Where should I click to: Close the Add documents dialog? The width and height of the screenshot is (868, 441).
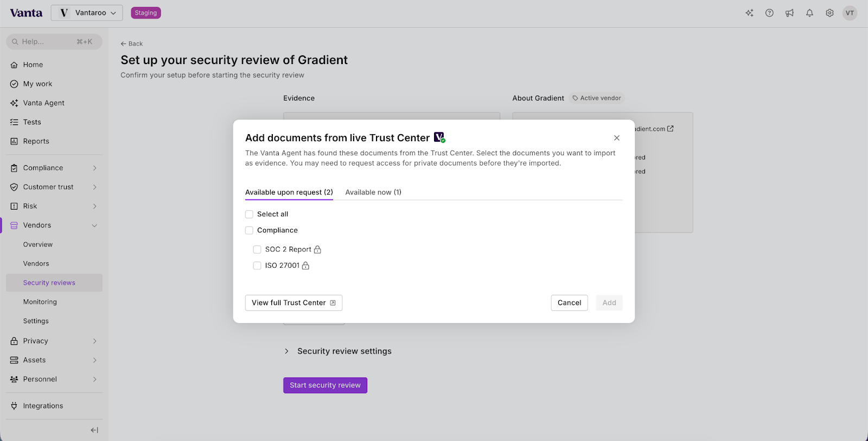(617, 138)
